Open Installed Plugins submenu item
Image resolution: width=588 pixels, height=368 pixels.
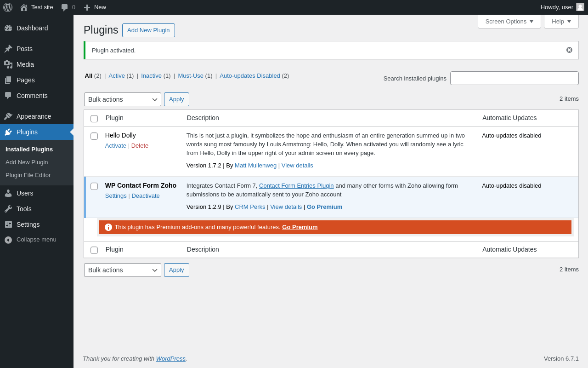click(x=29, y=149)
